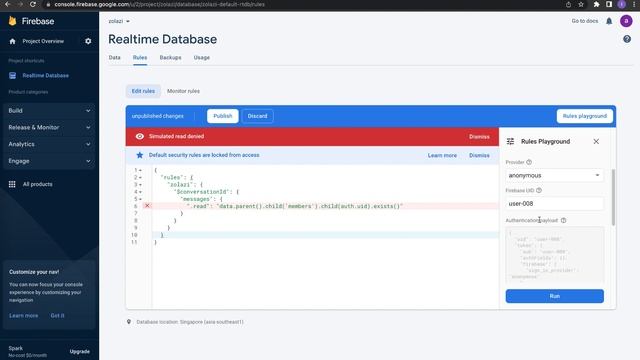Run the rules simulation
The image size is (640, 360).
[554, 296]
